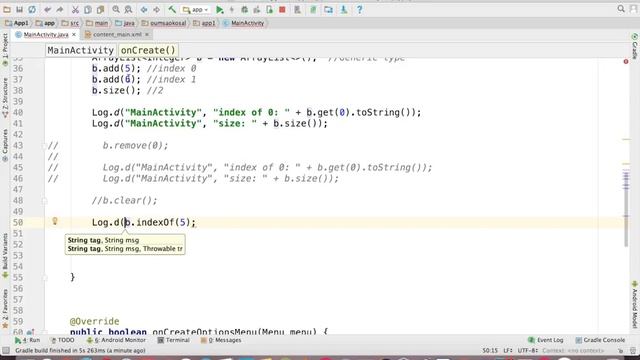640x360 pixels.
Task: Navigate forward with blue right arrow
Action: [x=156, y=9]
